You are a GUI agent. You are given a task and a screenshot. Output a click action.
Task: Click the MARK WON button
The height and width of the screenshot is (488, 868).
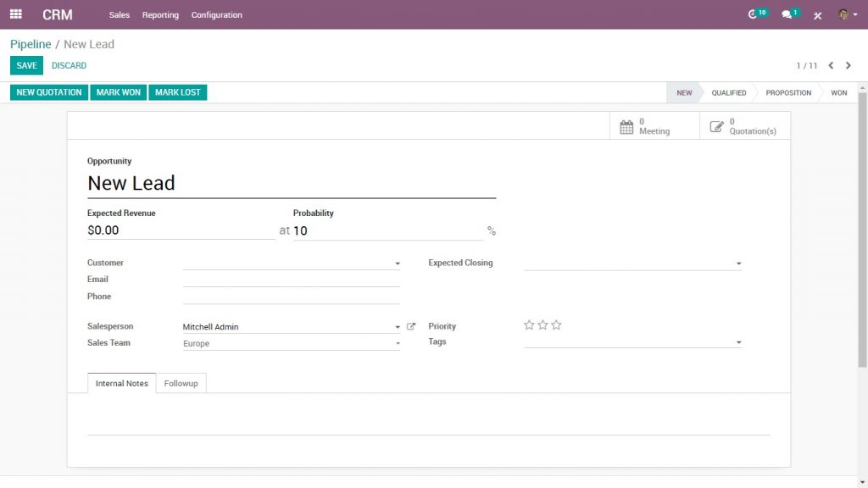[118, 92]
